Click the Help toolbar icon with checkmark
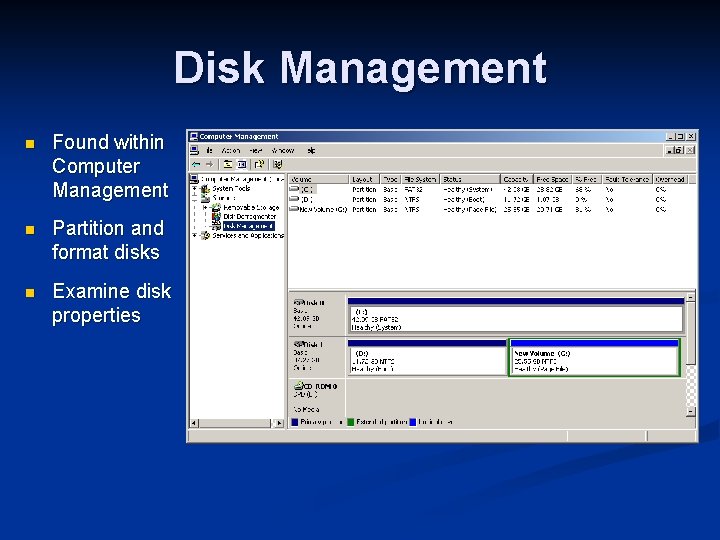 coord(278,164)
